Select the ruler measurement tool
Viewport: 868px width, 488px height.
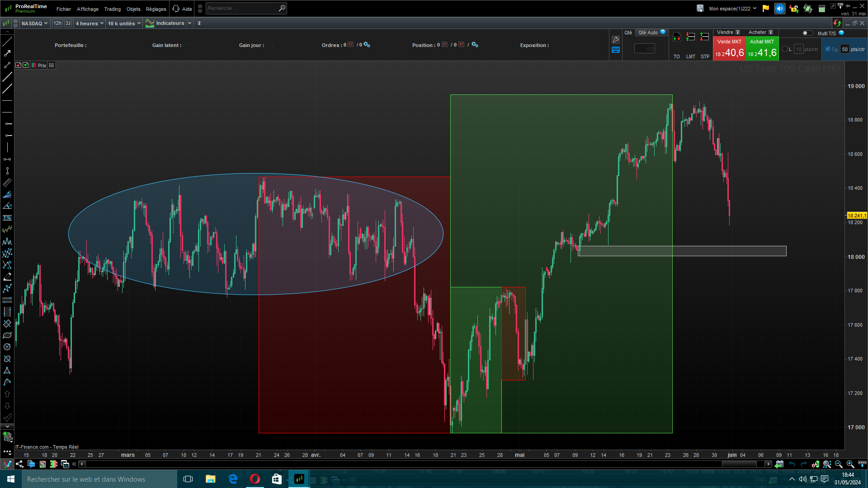tap(7, 183)
